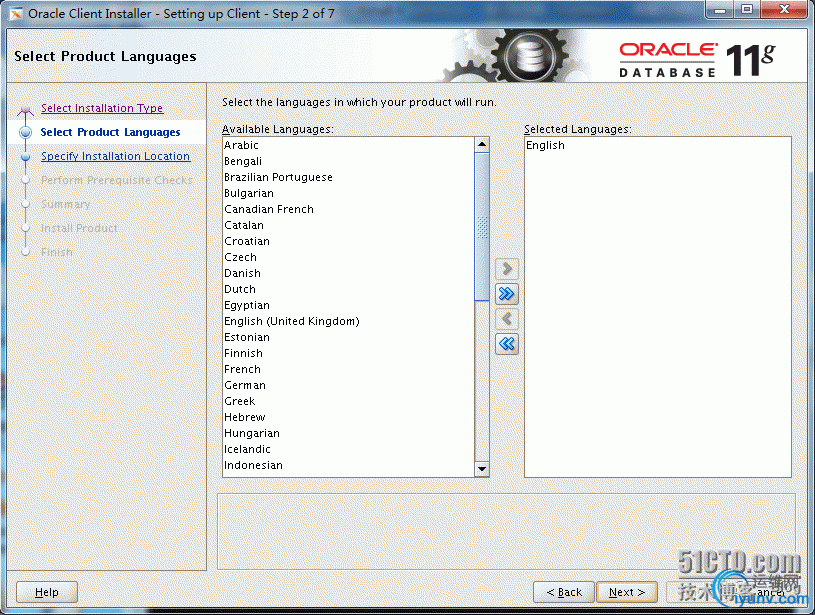815x615 pixels.
Task: Maximize the installer window
Action: pos(747,9)
